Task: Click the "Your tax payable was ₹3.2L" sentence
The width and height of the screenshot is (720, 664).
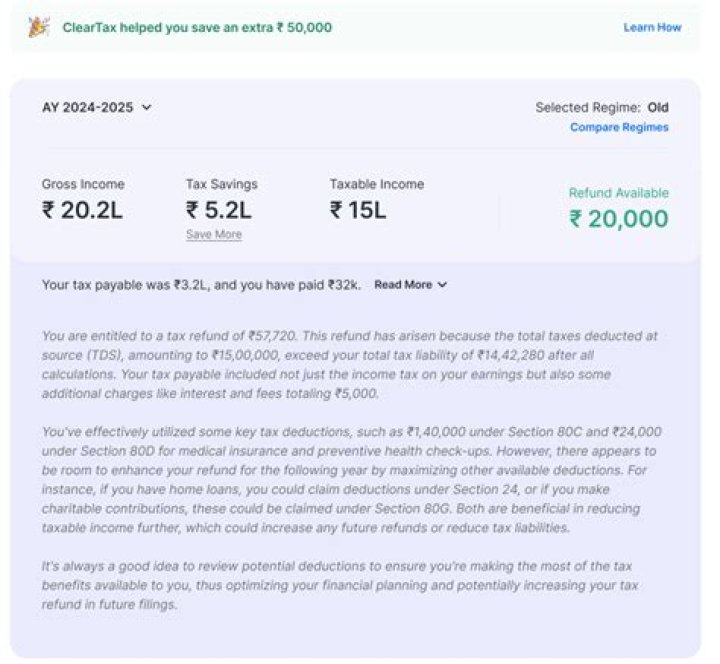Action: tap(201, 285)
